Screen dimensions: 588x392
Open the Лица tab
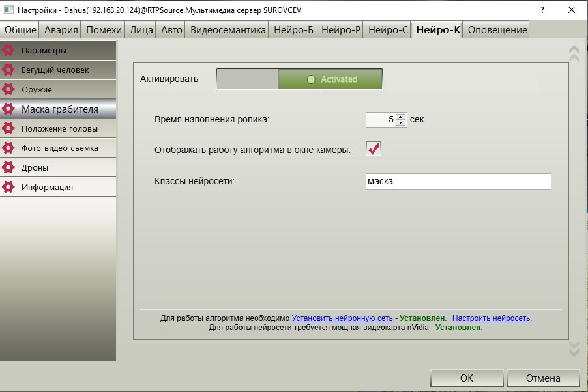point(141,29)
